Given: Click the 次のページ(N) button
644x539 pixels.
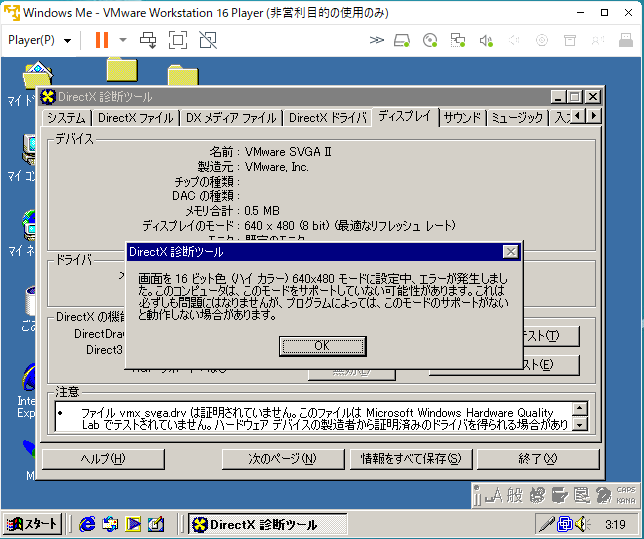Looking at the screenshot, I should (283, 458).
